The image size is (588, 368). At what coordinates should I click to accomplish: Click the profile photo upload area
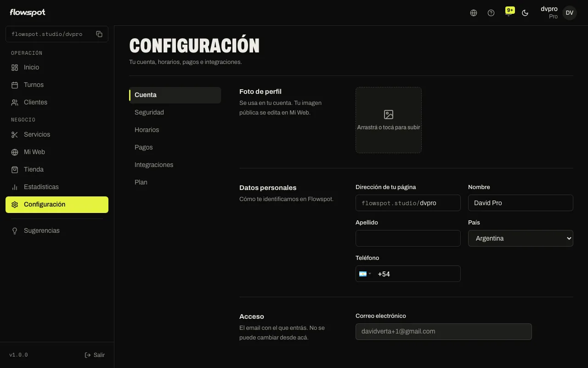[x=389, y=120]
